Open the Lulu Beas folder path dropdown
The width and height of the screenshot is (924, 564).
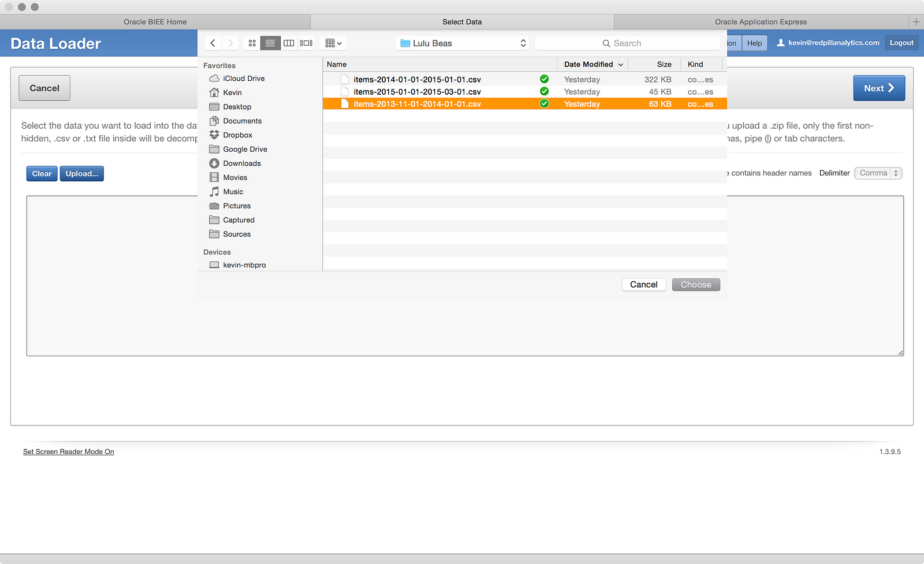click(463, 43)
